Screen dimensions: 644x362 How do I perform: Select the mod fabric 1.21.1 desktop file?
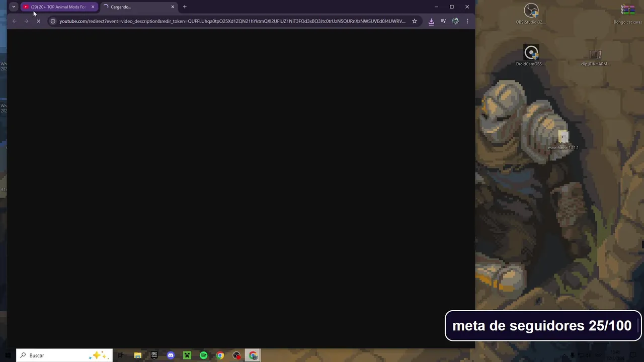[563, 141]
